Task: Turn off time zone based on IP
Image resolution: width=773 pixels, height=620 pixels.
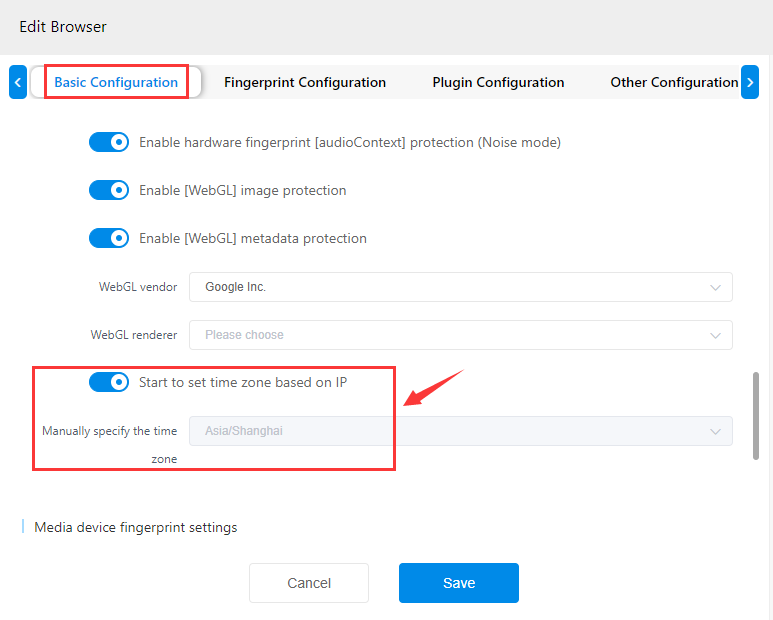Action: [109, 382]
